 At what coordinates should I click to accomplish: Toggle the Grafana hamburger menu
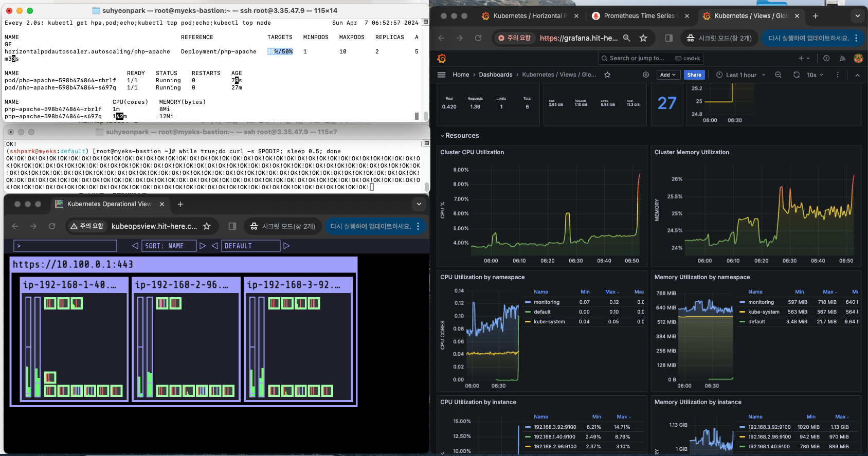441,75
